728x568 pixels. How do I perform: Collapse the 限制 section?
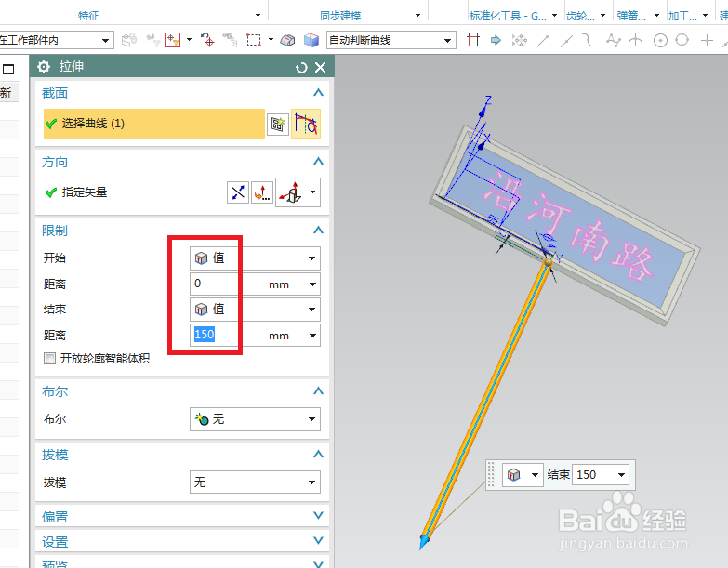click(318, 231)
